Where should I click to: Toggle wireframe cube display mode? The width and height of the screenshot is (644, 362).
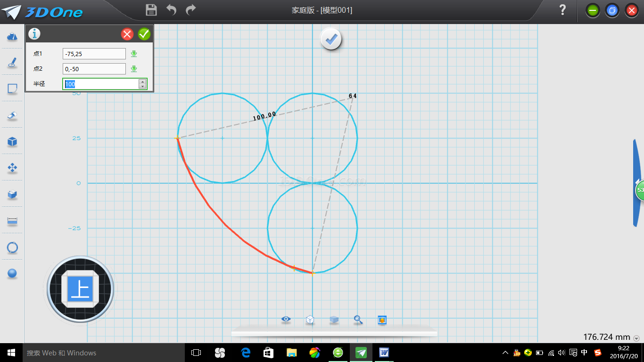coord(310,320)
